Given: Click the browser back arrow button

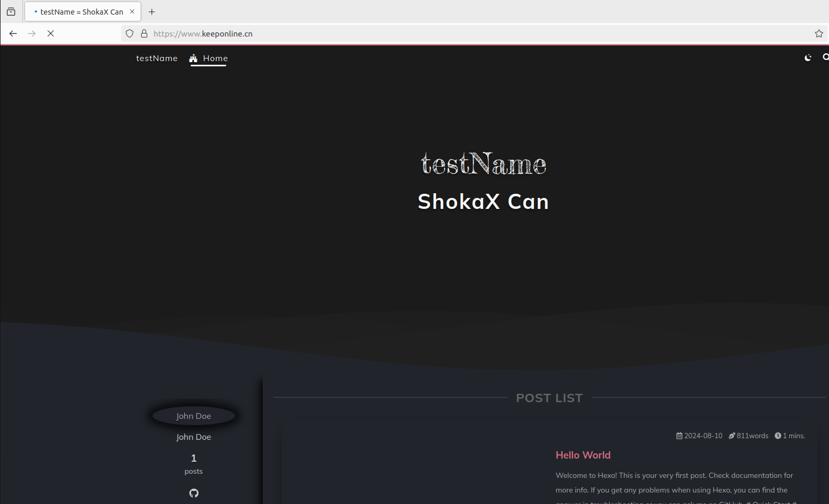Looking at the screenshot, I should (x=13, y=33).
